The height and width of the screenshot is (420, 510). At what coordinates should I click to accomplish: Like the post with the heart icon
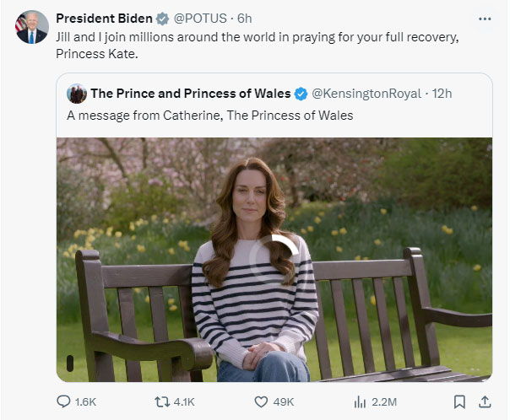[x=262, y=401]
